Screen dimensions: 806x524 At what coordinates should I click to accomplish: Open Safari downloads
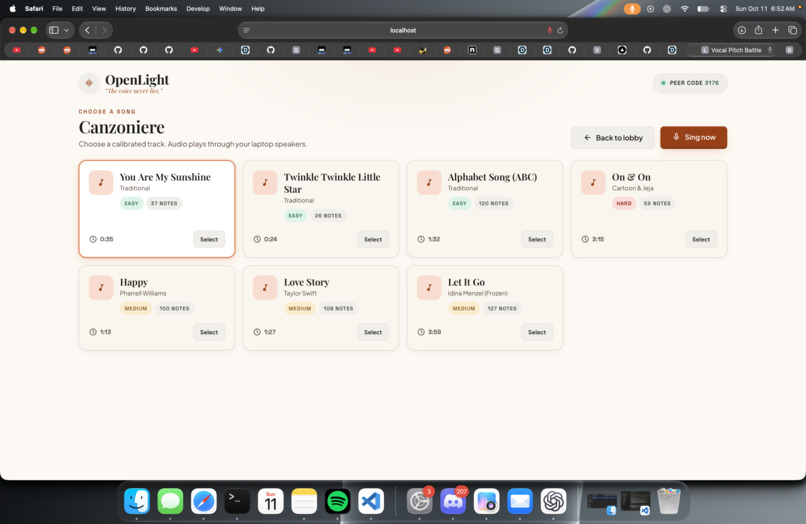point(741,30)
